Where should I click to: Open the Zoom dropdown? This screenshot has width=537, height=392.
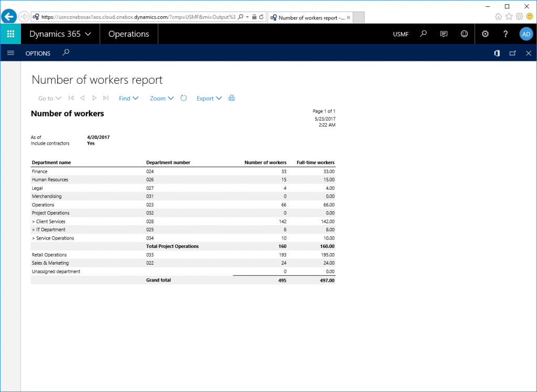[x=161, y=98]
